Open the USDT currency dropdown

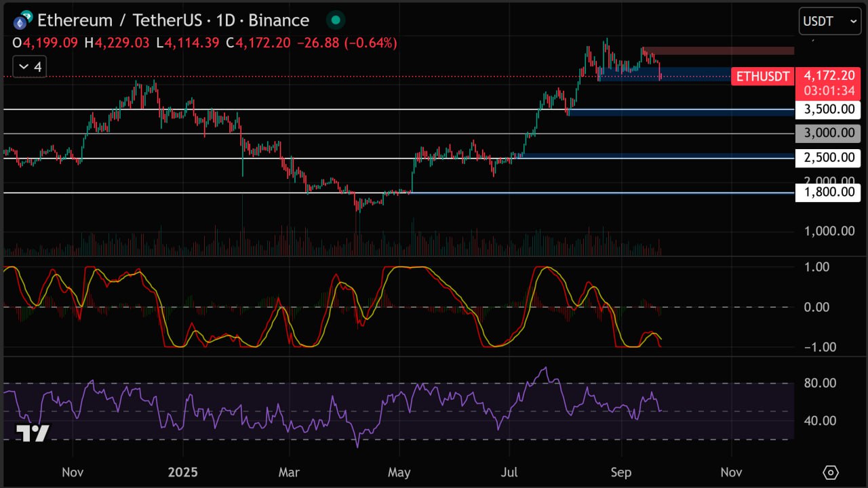pyautogui.click(x=830, y=21)
